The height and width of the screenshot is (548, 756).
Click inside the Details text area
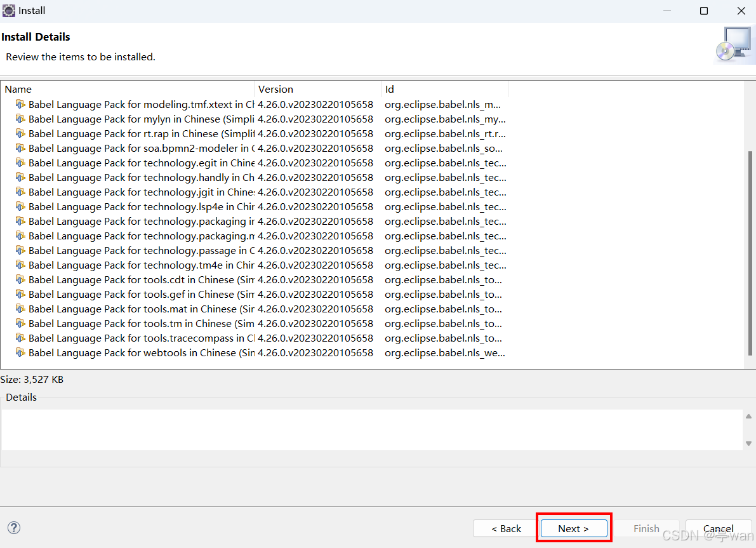[x=372, y=430]
